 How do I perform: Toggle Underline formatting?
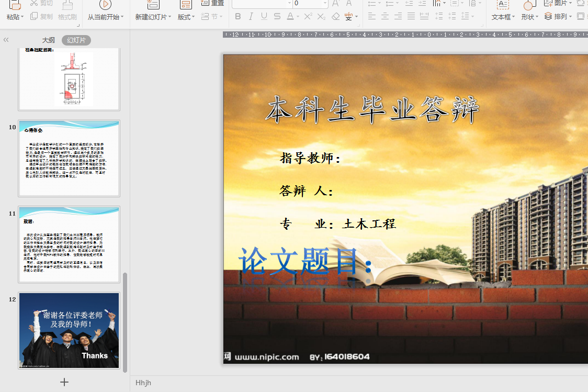pos(264,17)
